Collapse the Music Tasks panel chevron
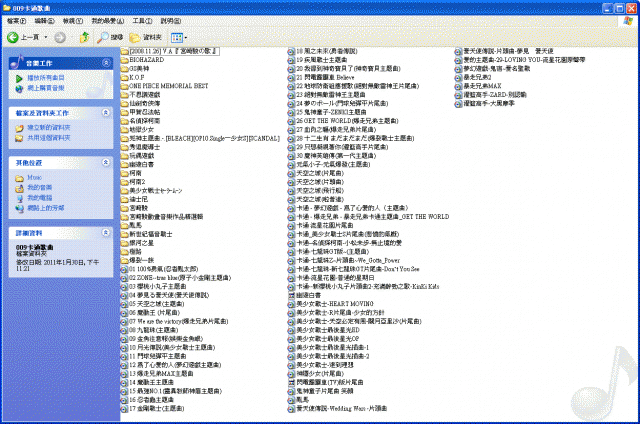The image size is (640, 424). (x=106, y=63)
